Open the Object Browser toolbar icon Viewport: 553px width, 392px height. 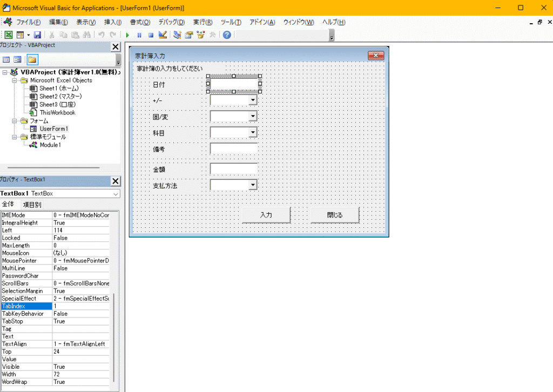point(201,35)
